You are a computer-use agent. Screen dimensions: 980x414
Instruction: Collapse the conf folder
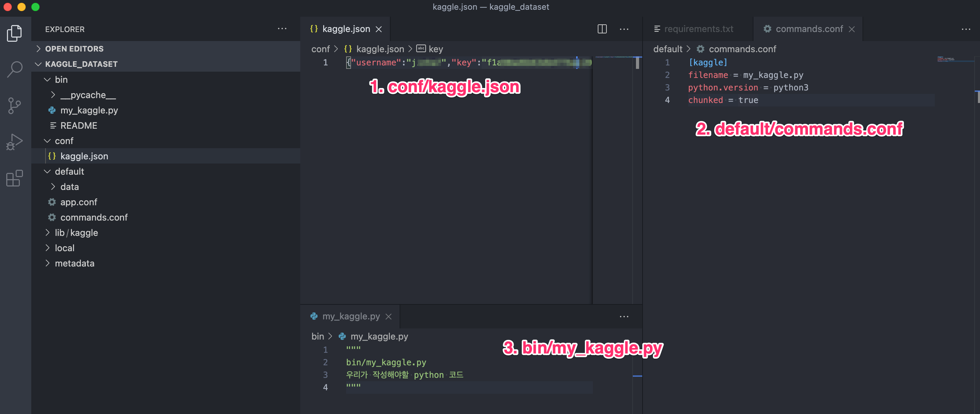click(x=47, y=141)
